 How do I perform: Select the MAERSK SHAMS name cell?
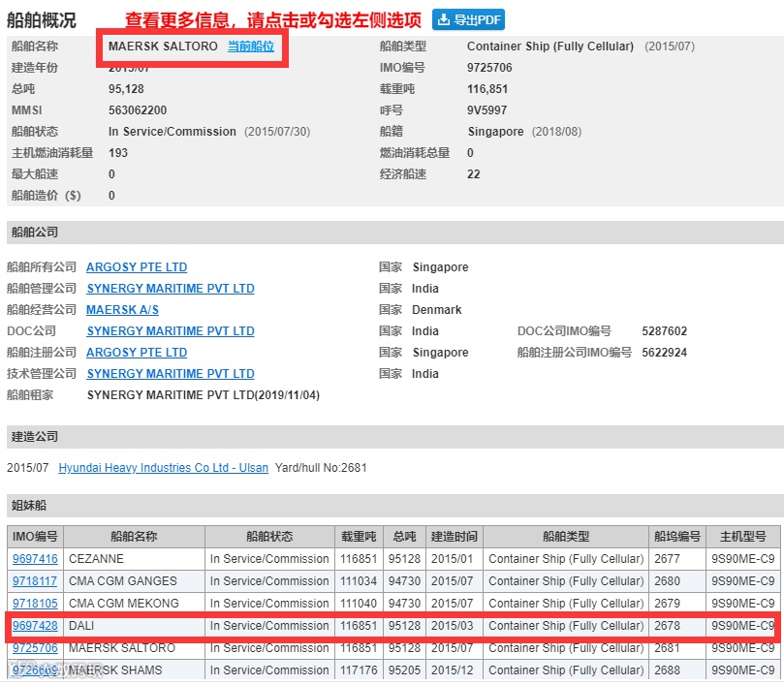(134, 670)
